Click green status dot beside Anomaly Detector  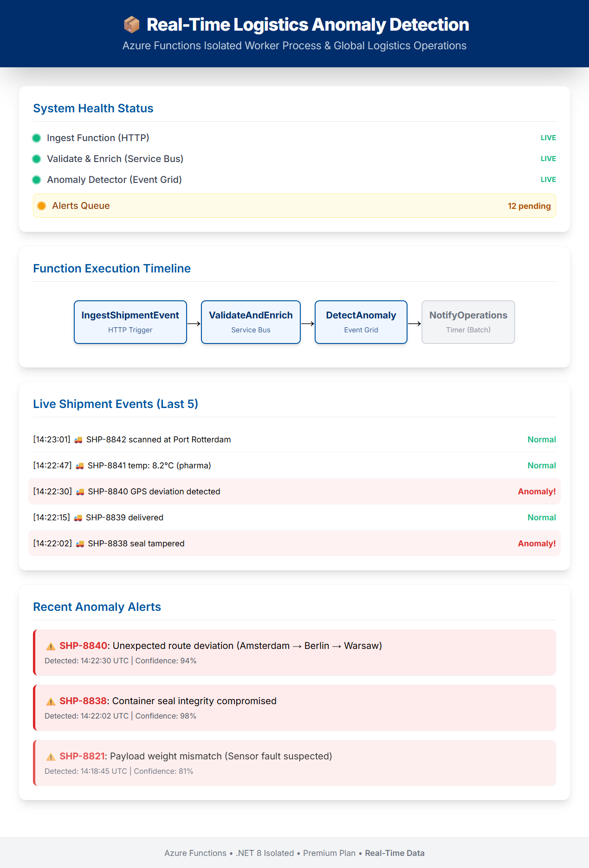pos(37,180)
